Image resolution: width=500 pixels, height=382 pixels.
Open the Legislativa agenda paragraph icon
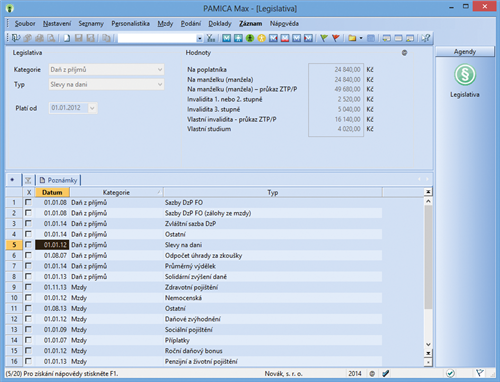(465, 74)
